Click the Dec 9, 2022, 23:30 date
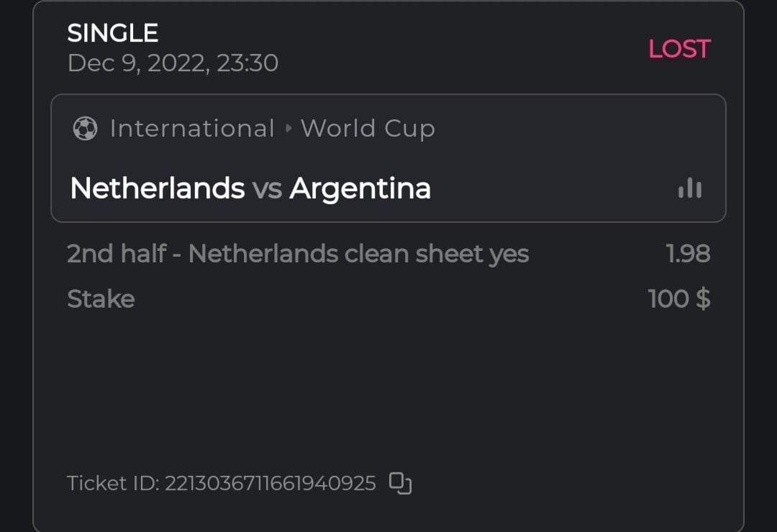This screenshot has height=532, width=777. [x=173, y=63]
